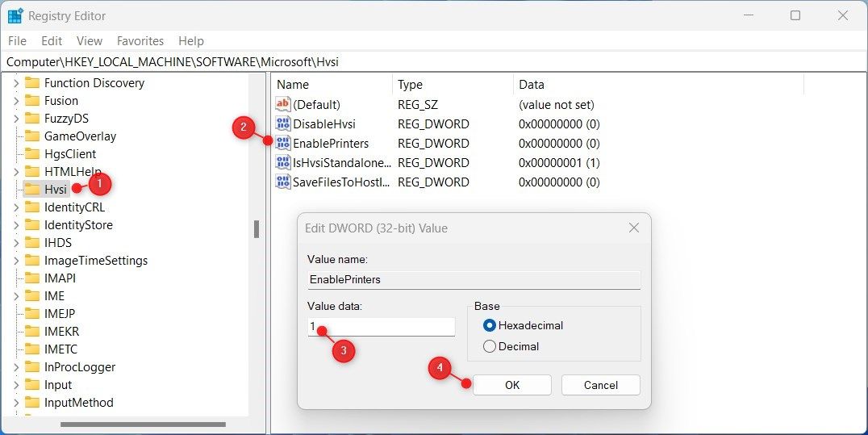Click the tree pane vertical scrollbar thumb
Screen dimensions: 868x435
257,229
